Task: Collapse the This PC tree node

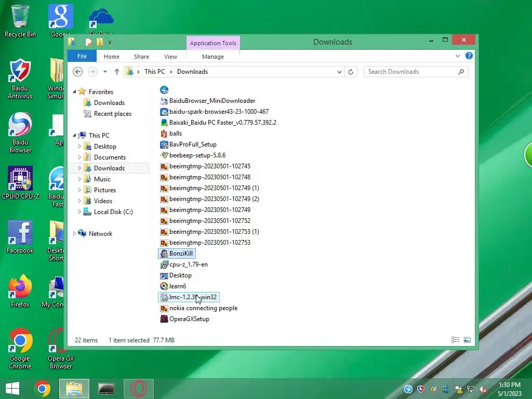Action: (x=74, y=135)
